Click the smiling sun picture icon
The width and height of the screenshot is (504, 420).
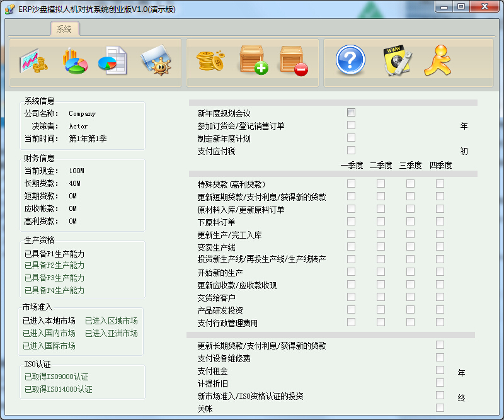pyautogui.click(x=156, y=61)
